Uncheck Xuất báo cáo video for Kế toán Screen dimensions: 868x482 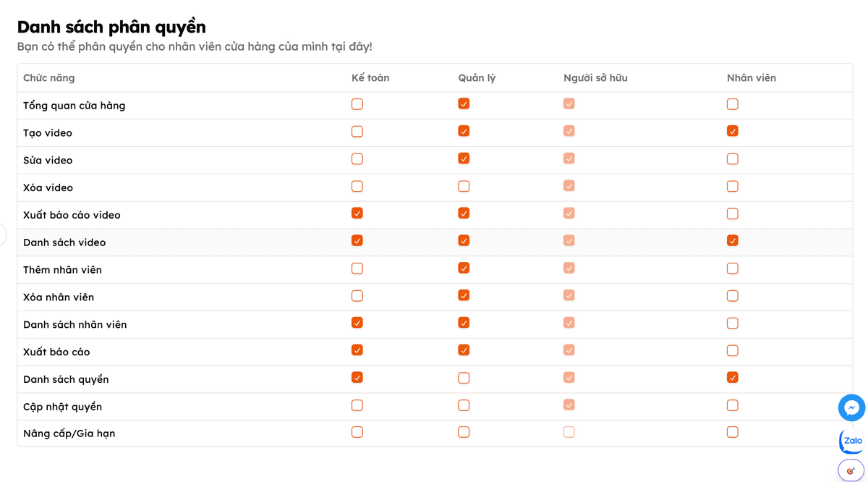click(x=357, y=213)
